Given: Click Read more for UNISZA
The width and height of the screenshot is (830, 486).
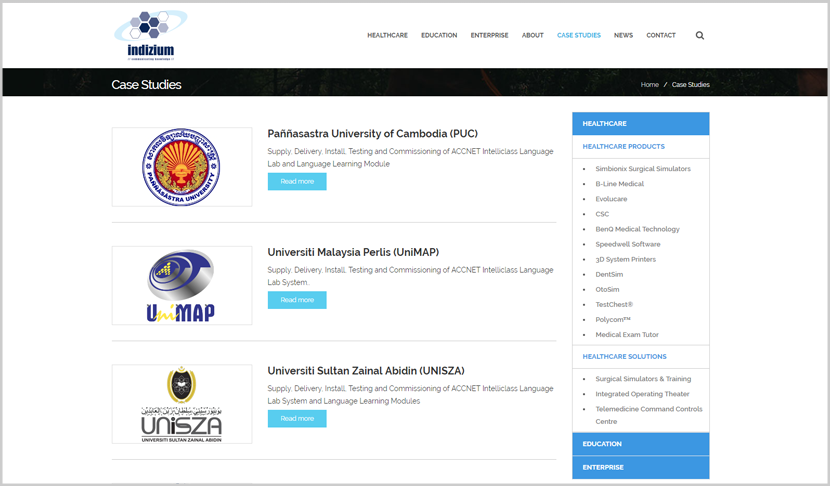Looking at the screenshot, I should tap(297, 419).
